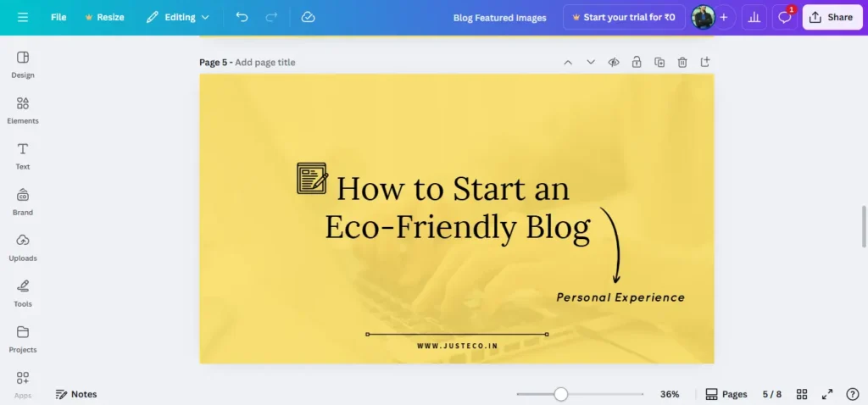Open the Resize menu

coord(104,17)
